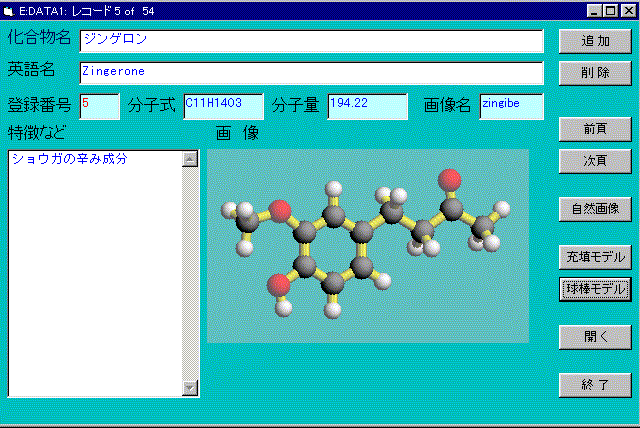Click the 画 像 heading label
640x428 pixels.
(x=237, y=133)
